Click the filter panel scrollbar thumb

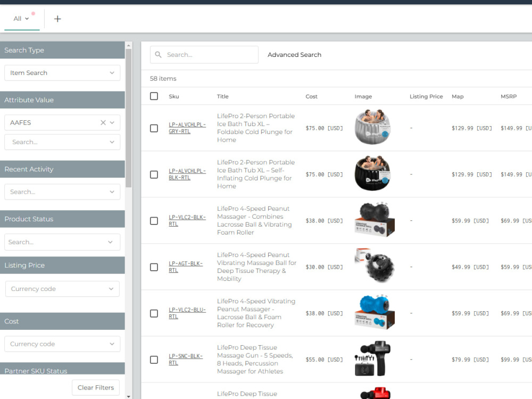point(129,118)
